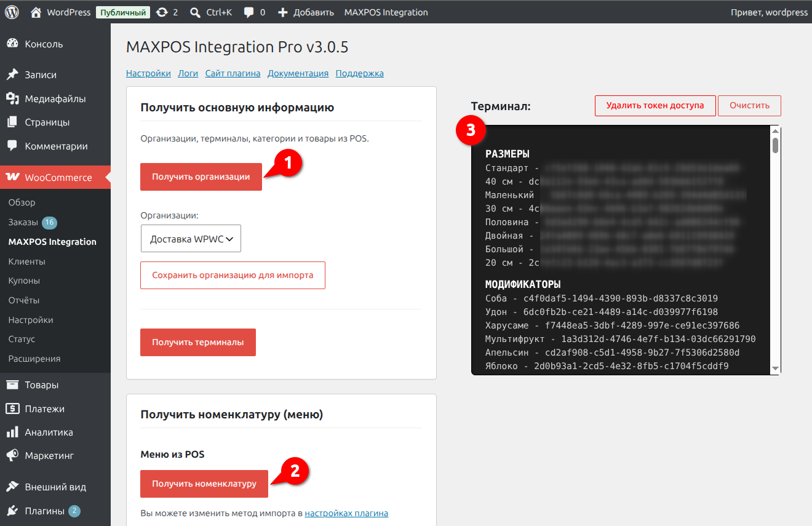Viewport: 812px width, 526px height.
Task: Click the Настройки link under plugin title
Action: [x=148, y=73]
